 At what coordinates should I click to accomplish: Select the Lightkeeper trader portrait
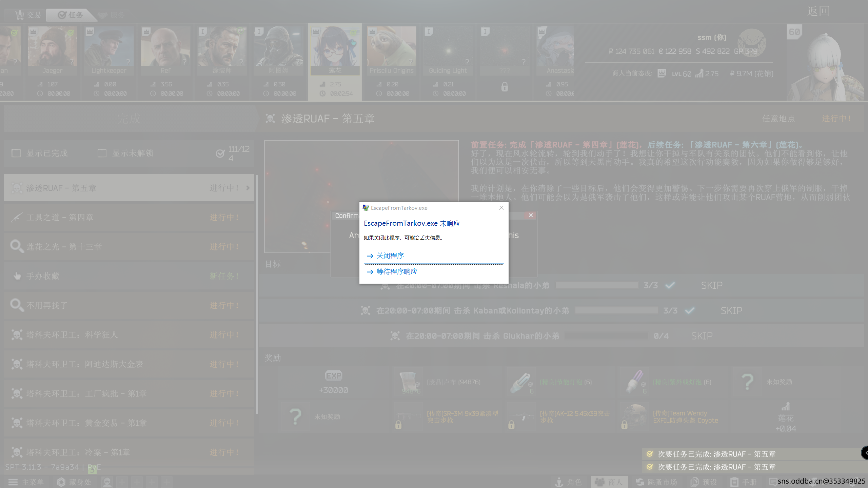109,46
